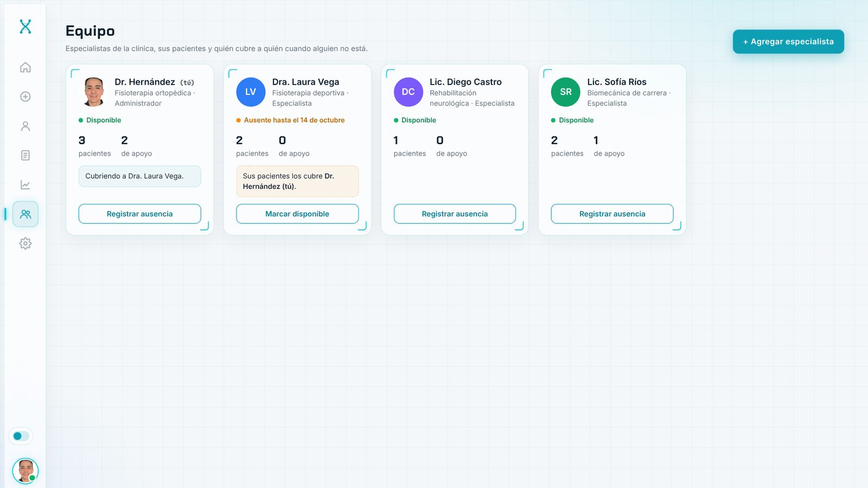Open the single person icon in sidebar
The height and width of the screenshot is (488, 868).
point(25,126)
